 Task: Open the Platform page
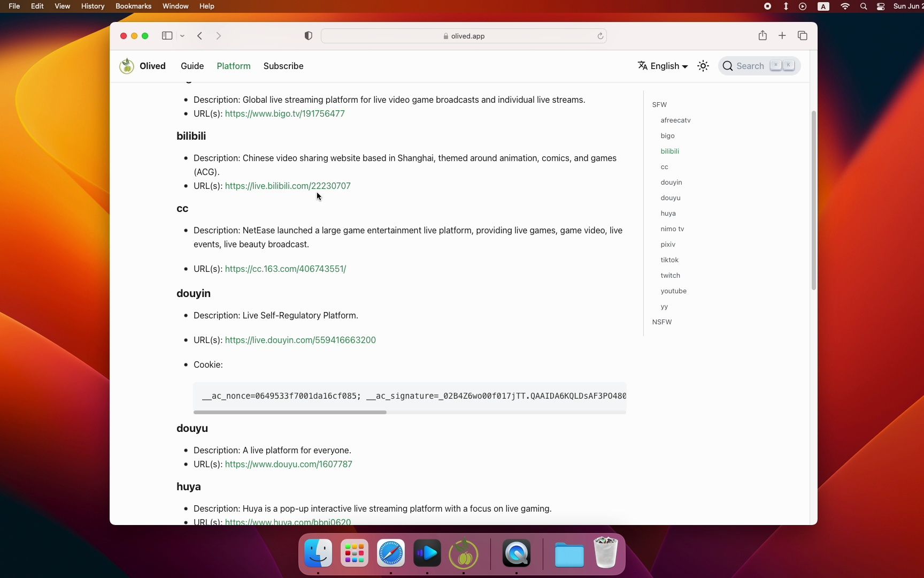click(234, 66)
